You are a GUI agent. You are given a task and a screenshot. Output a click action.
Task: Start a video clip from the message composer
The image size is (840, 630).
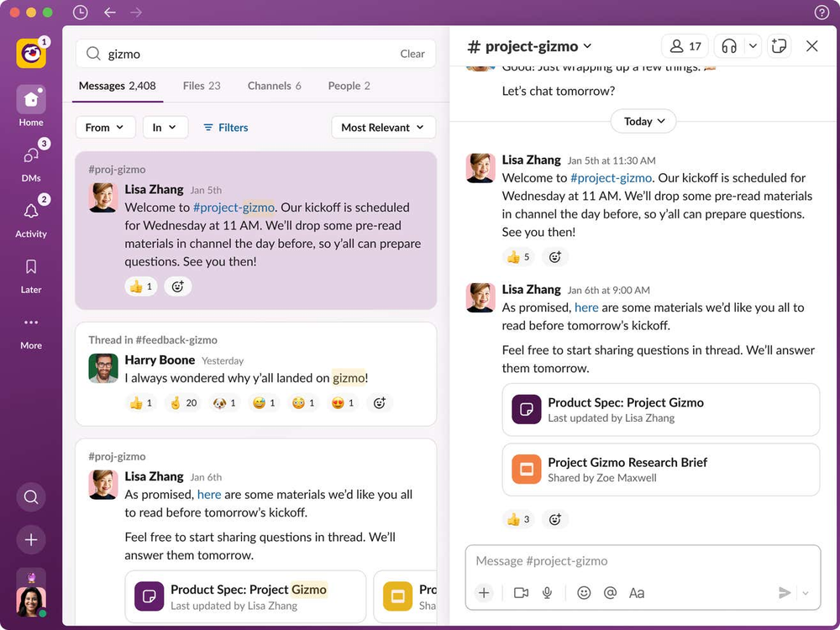coord(520,592)
